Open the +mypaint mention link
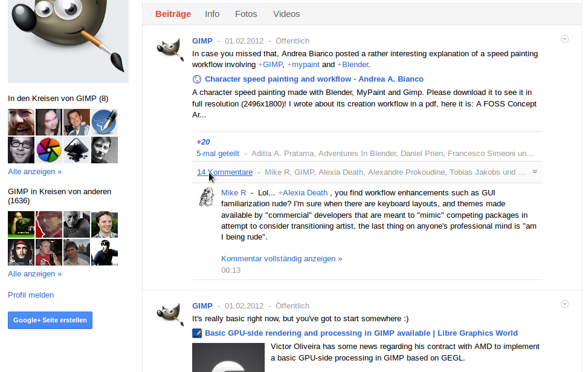This screenshot has height=372, width=588. coord(303,65)
